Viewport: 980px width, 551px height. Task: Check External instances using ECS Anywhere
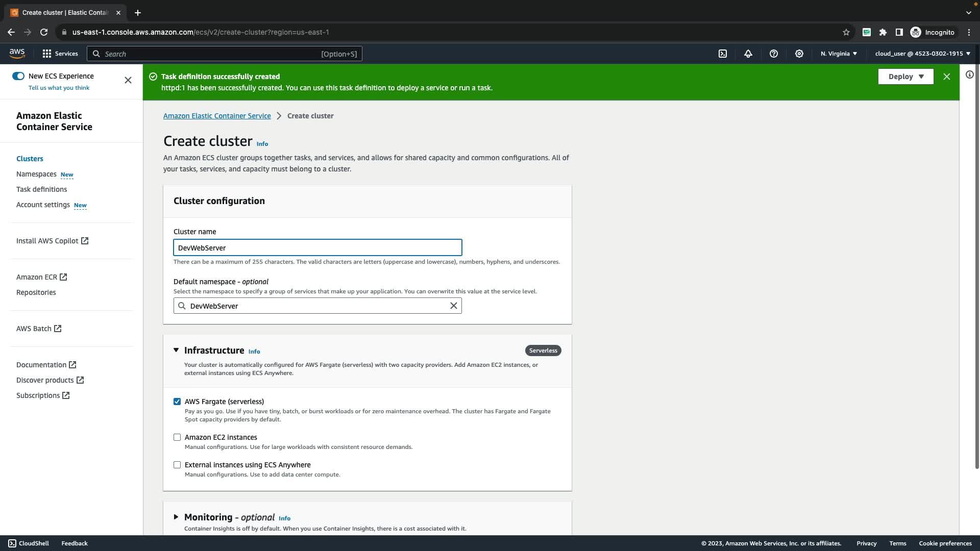pyautogui.click(x=177, y=465)
